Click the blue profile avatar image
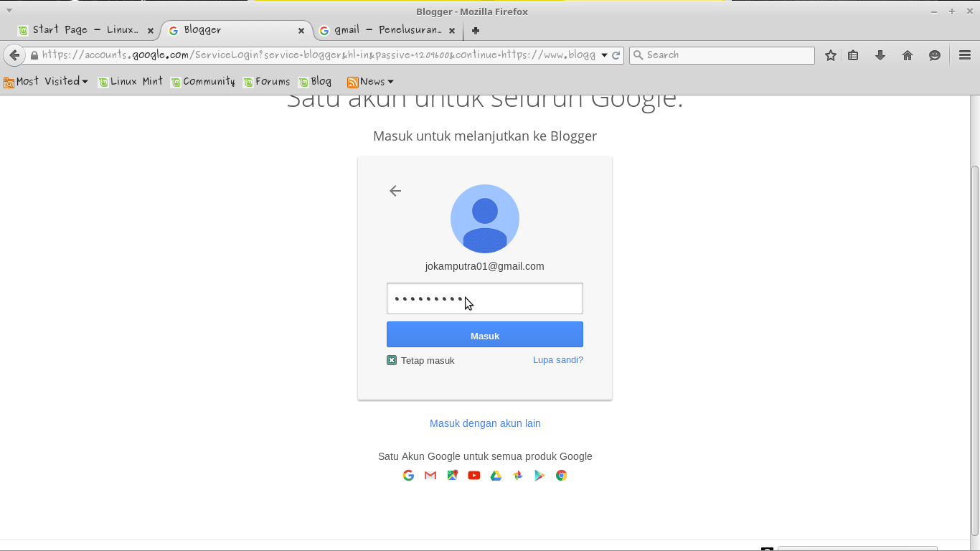980x551 pixels. coord(485,219)
